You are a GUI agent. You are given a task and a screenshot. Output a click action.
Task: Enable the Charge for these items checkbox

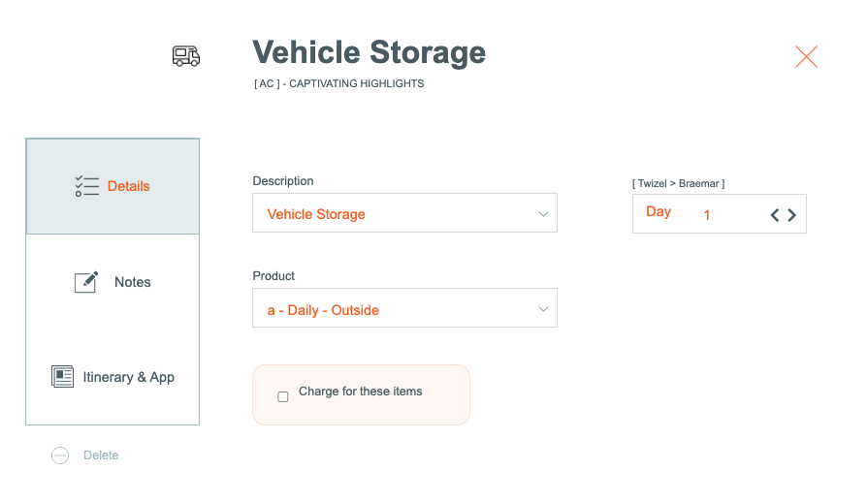(x=283, y=396)
